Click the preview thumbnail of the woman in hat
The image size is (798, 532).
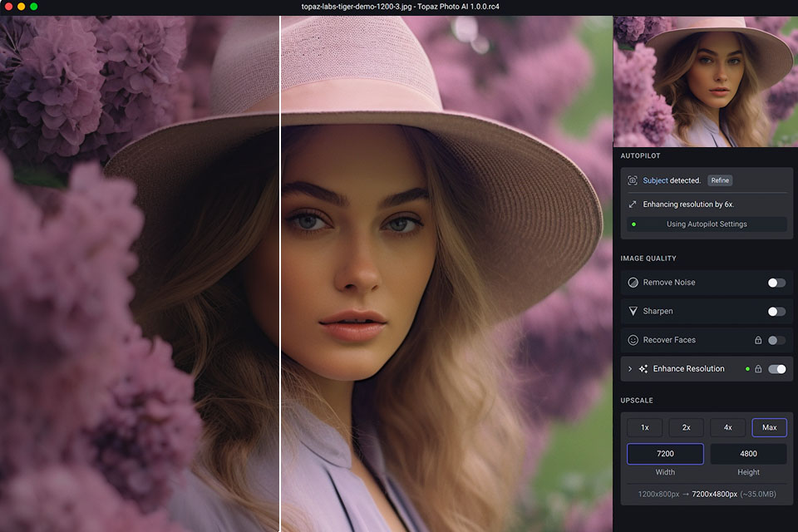706,81
